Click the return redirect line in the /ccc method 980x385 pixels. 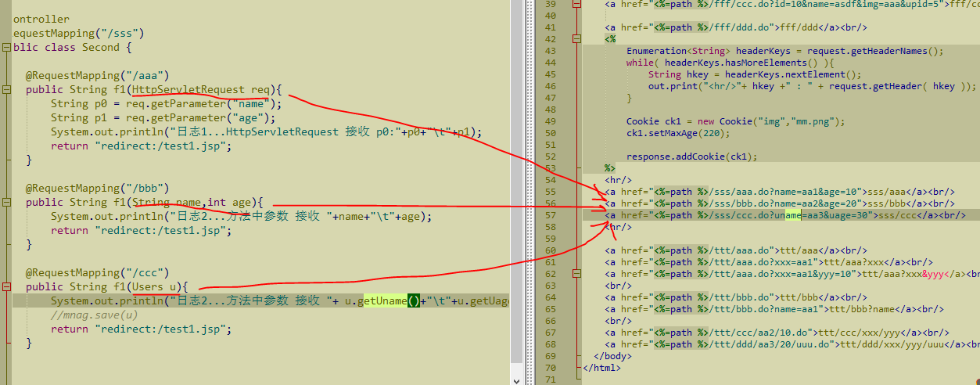pyautogui.click(x=141, y=329)
